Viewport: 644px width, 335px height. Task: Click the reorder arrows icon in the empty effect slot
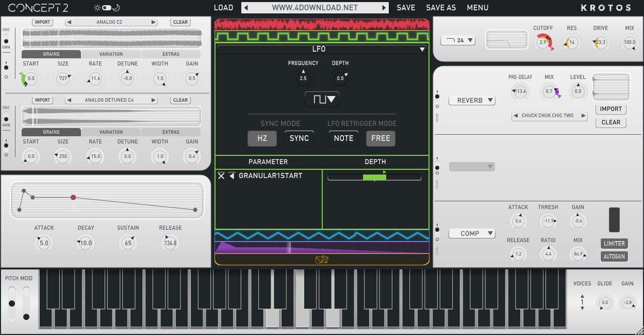437,184
